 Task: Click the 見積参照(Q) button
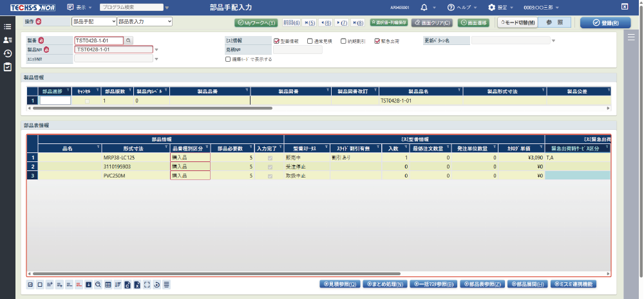(x=340, y=284)
